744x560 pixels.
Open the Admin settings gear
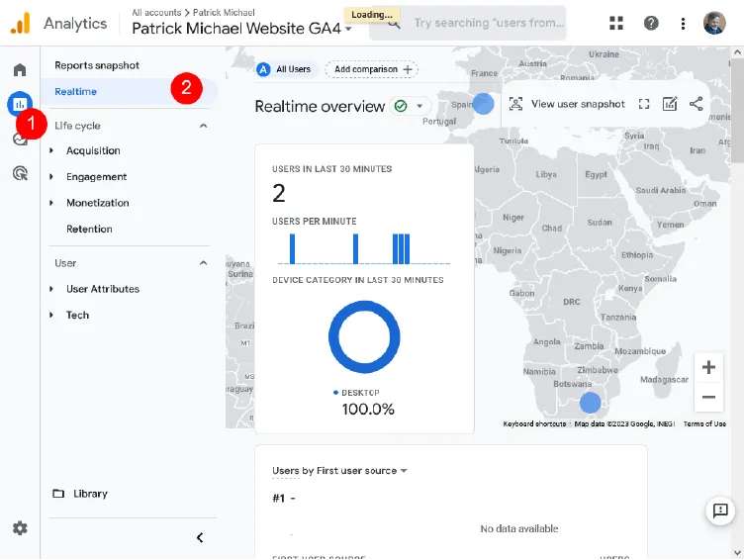(x=20, y=527)
